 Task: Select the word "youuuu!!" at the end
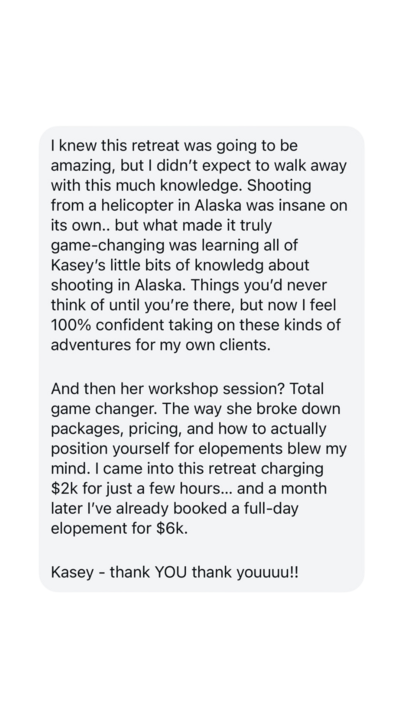pyautogui.click(x=268, y=572)
